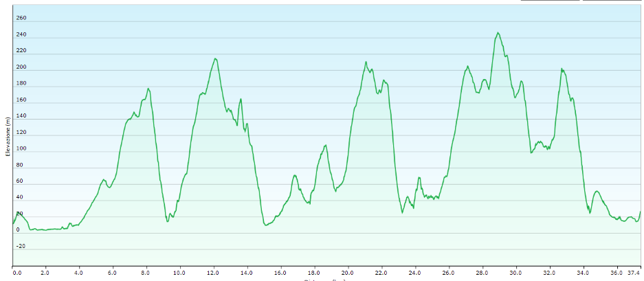644x281 pixels.
Task: Click the 100 elevation axis label
Action: tap(21, 148)
